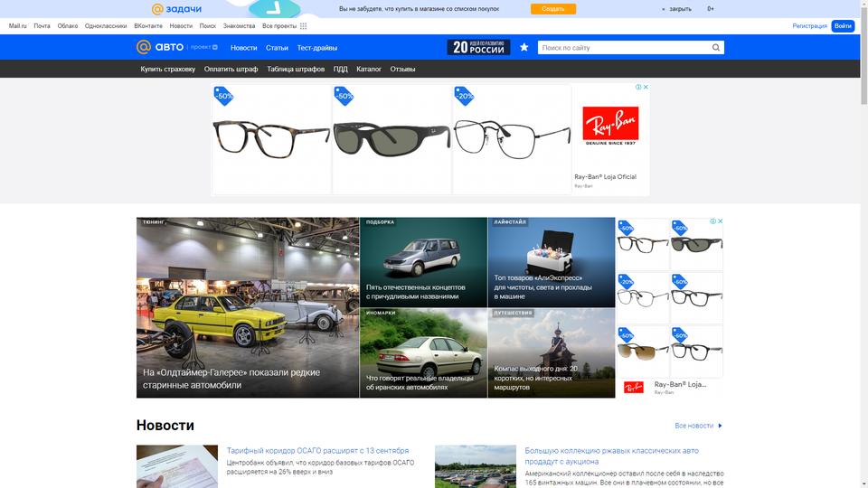Open the Все новости link
This screenshot has height=488, width=868.
coord(693,426)
